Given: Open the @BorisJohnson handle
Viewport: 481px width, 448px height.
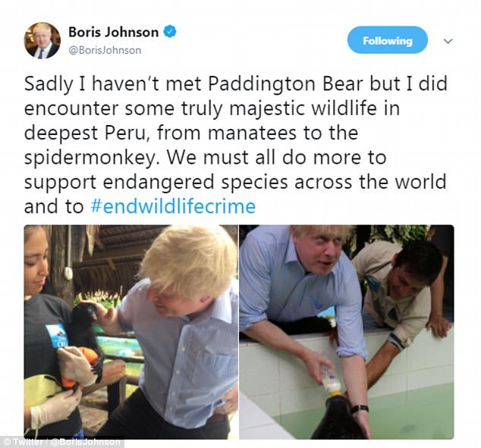Looking at the screenshot, I should coord(105,50).
